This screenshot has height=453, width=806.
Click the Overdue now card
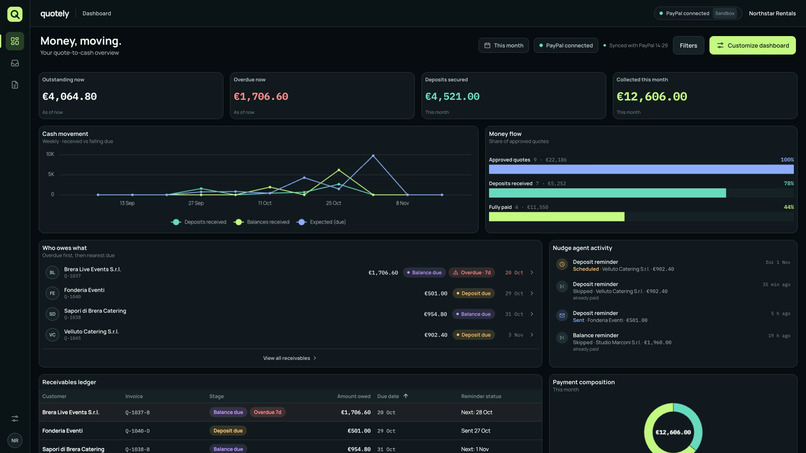(322, 96)
